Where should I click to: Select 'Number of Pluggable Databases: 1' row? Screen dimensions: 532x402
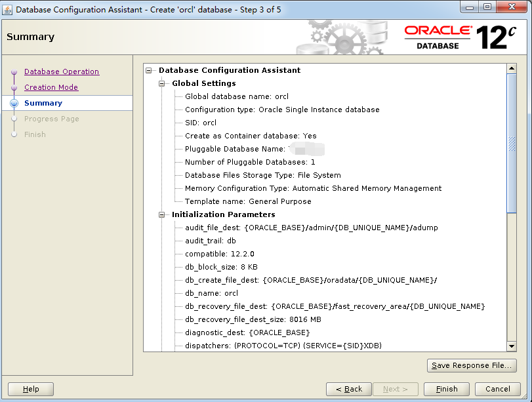250,162
